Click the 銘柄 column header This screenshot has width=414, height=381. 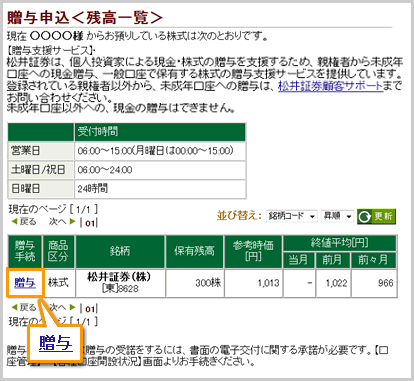pyautogui.click(x=120, y=251)
